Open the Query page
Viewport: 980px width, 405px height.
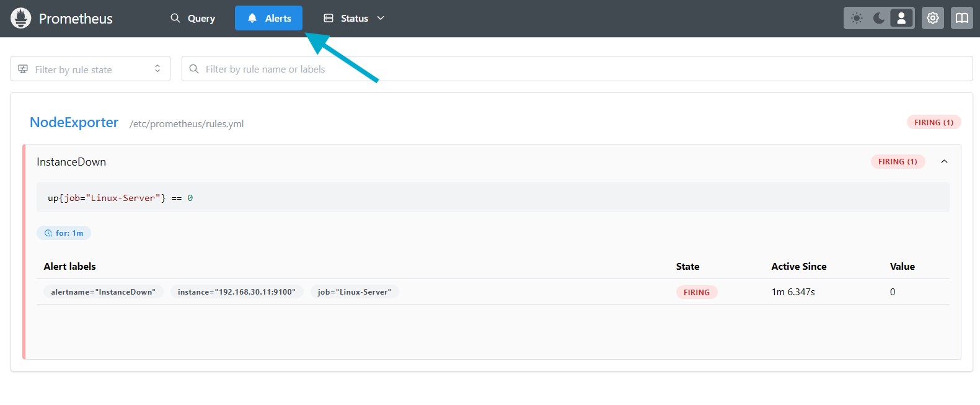click(x=193, y=18)
